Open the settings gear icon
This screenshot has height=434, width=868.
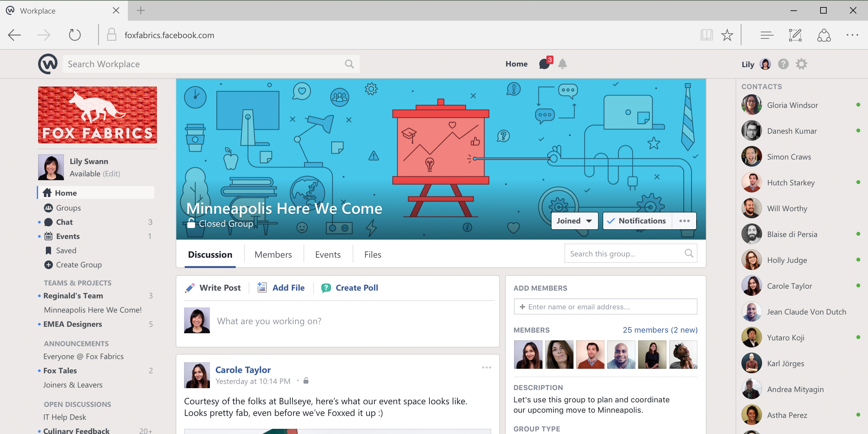801,64
